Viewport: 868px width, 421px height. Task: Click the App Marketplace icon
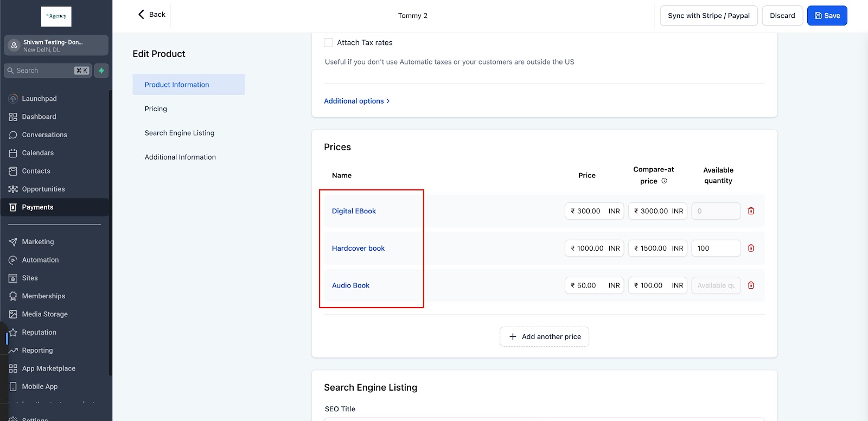(13, 368)
